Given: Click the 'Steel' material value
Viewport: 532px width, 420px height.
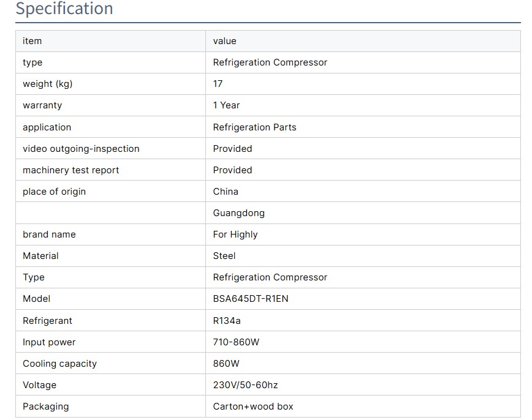Looking at the screenshot, I should (224, 256).
